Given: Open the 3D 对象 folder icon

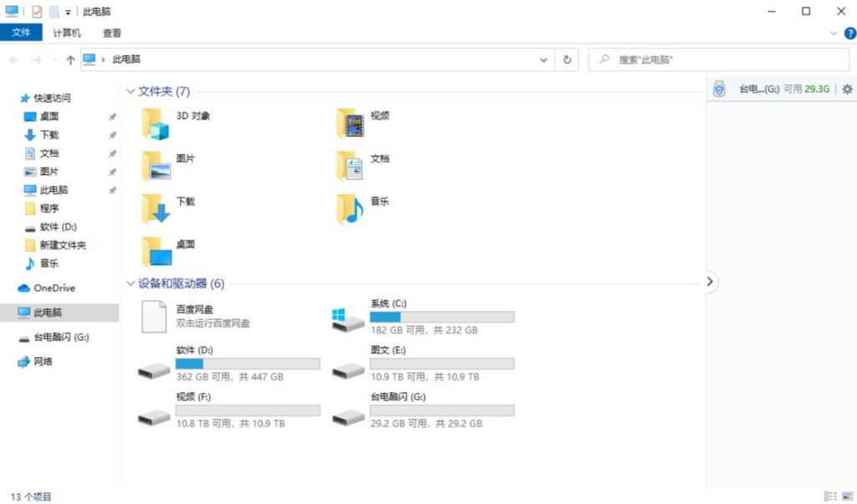Looking at the screenshot, I should pyautogui.click(x=156, y=124).
